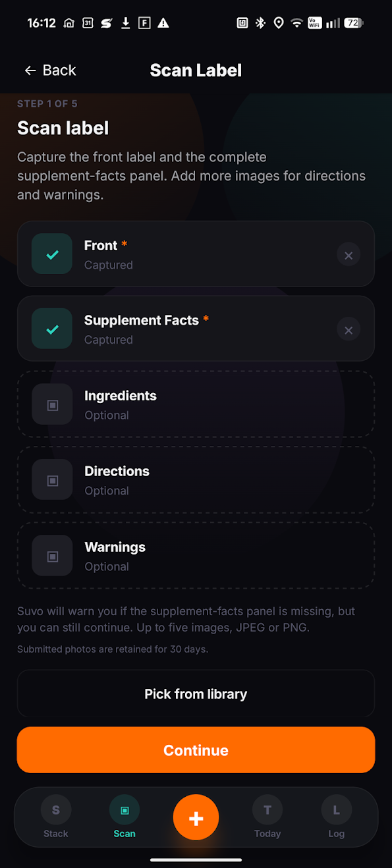Remove the captured Supplement Facts image
The width and height of the screenshot is (392, 868).
(349, 331)
